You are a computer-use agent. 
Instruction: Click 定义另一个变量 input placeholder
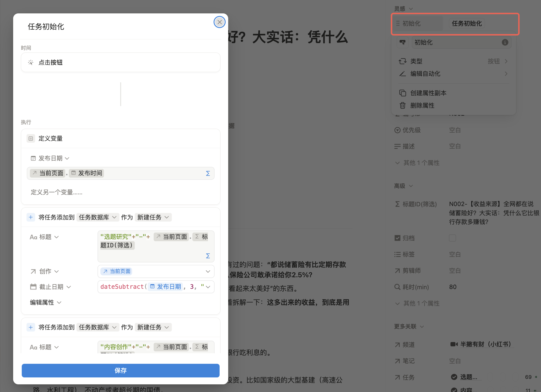tap(57, 192)
